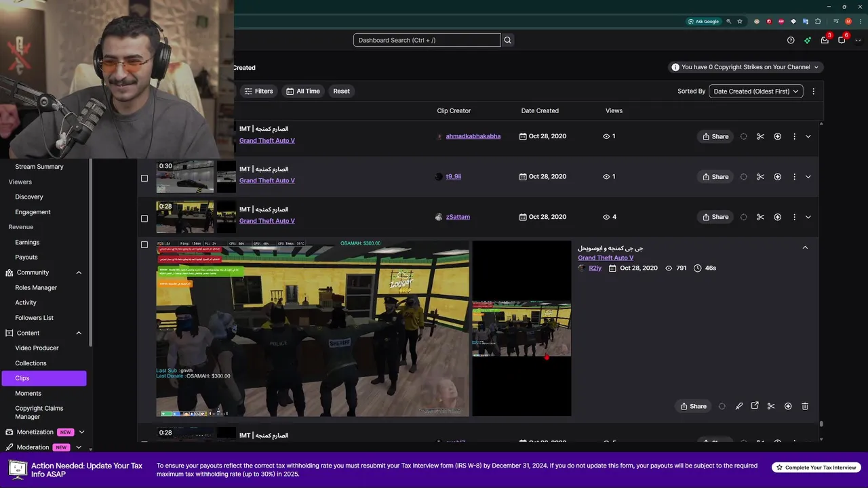
Task: Tick checkbox of bottom 0:28 clip row
Action: pos(144,442)
